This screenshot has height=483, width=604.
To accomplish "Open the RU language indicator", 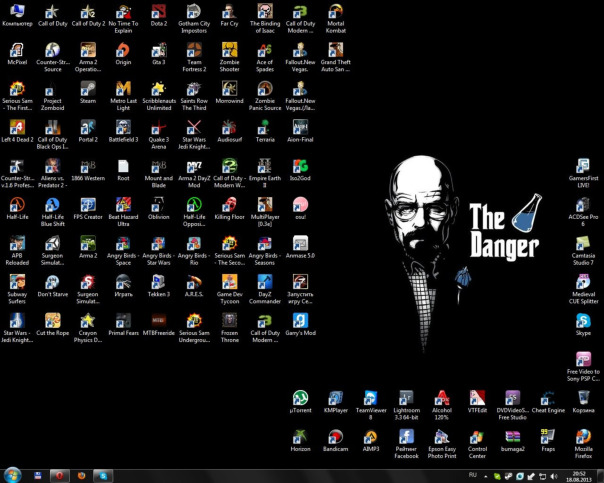I will [x=473, y=475].
